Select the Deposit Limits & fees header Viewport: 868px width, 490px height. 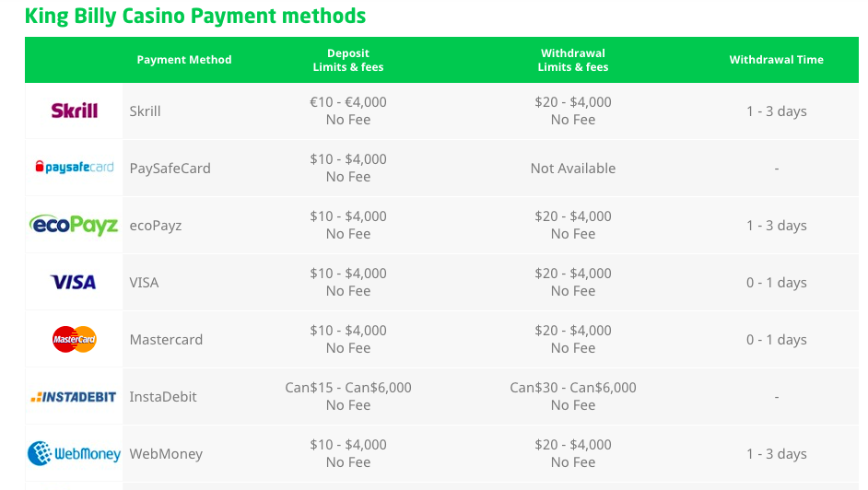coord(348,60)
